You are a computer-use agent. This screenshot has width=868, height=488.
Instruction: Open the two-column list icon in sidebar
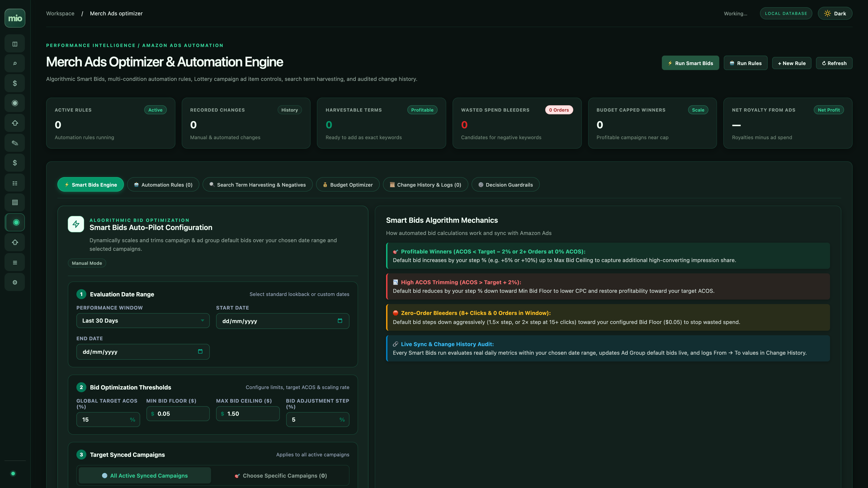[x=15, y=183]
